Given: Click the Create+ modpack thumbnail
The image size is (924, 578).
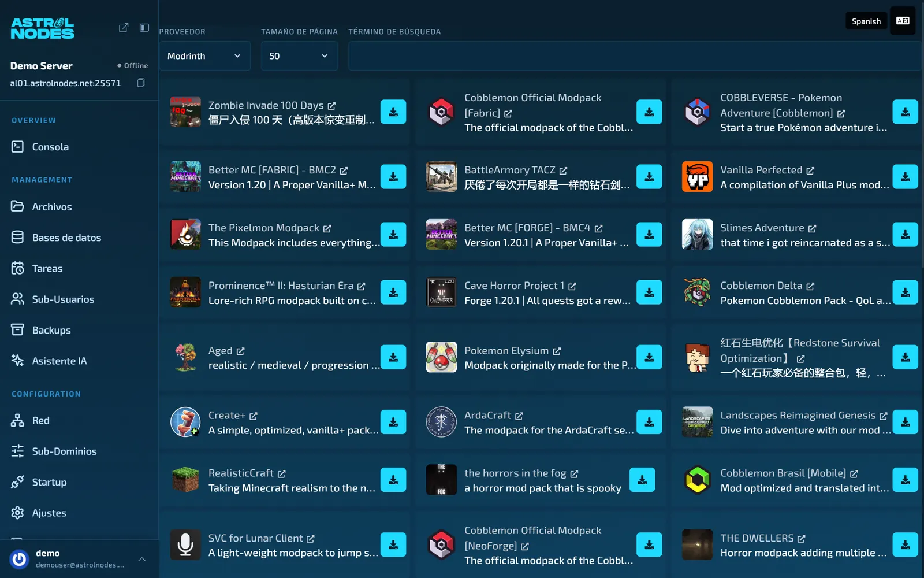Looking at the screenshot, I should 185,422.
